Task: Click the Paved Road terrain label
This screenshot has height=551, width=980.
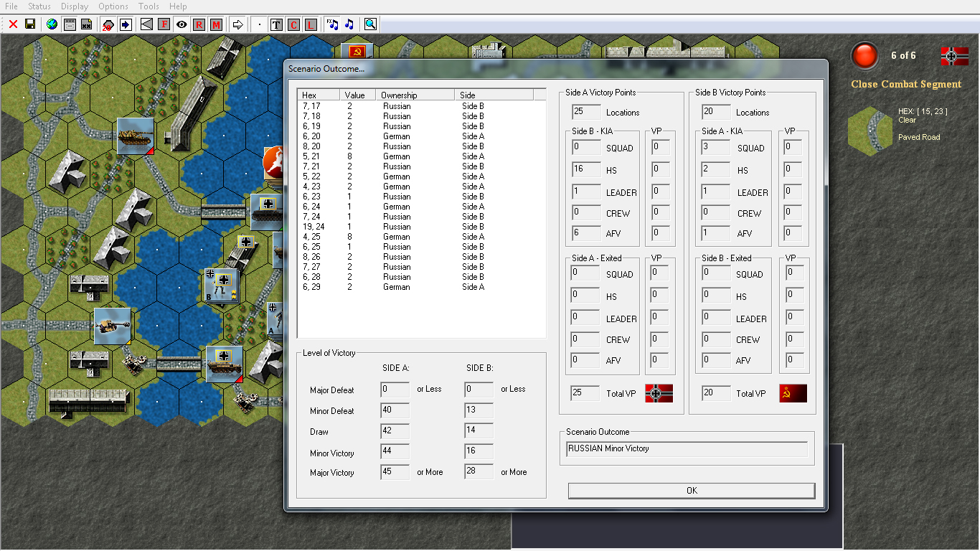Action: click(919, 137)
